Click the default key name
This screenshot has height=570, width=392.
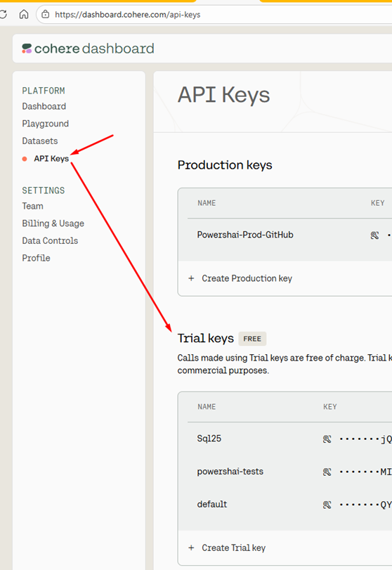[212, 504]
